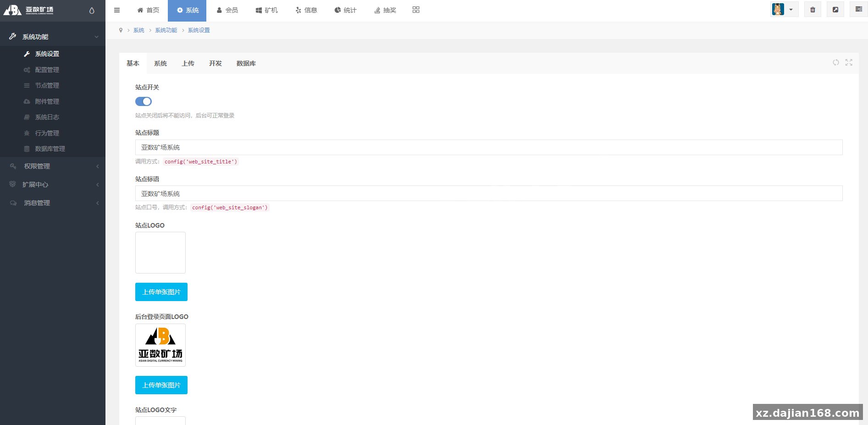The image size is (868, 425).
Task: Switch to the 上传 settings tab
Action: click(x=188, y=63)
